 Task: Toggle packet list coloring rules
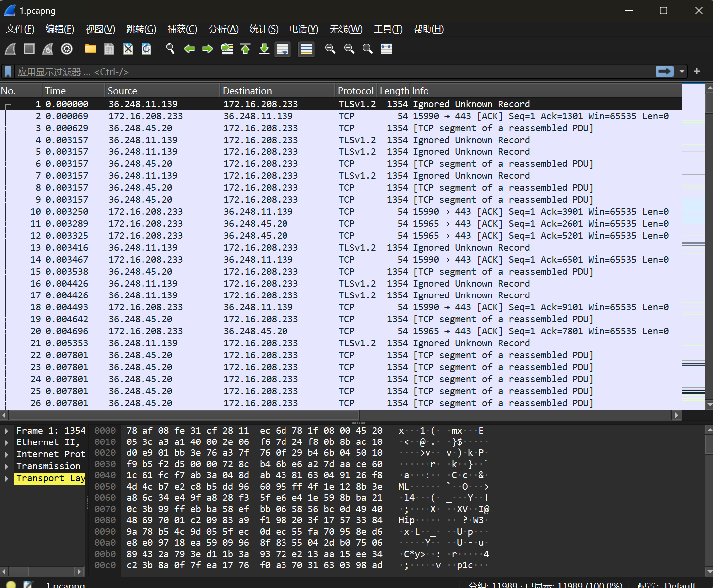pos(306,49)
